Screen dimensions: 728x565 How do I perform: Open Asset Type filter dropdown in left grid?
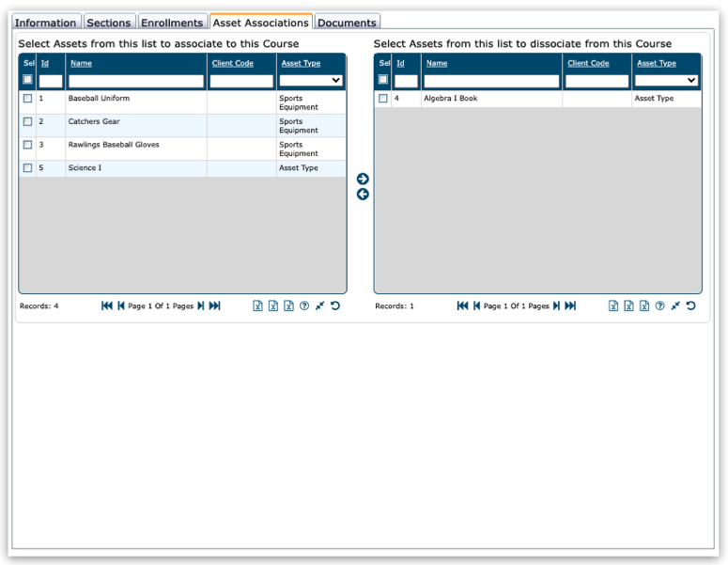(311, 81)
